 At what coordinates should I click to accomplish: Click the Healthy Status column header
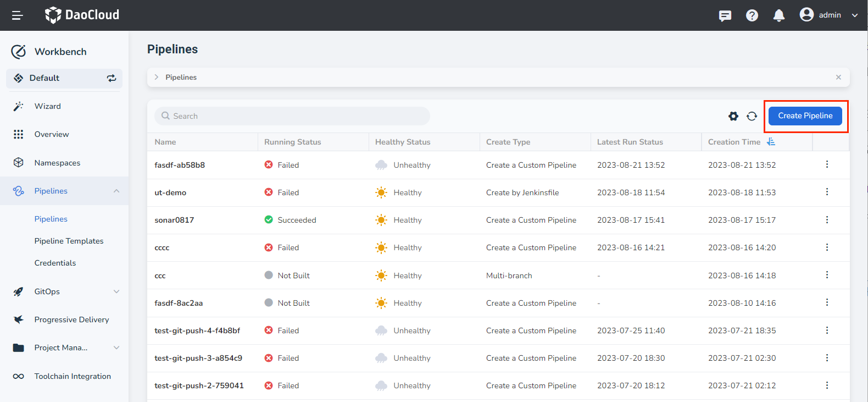(403, 142)
